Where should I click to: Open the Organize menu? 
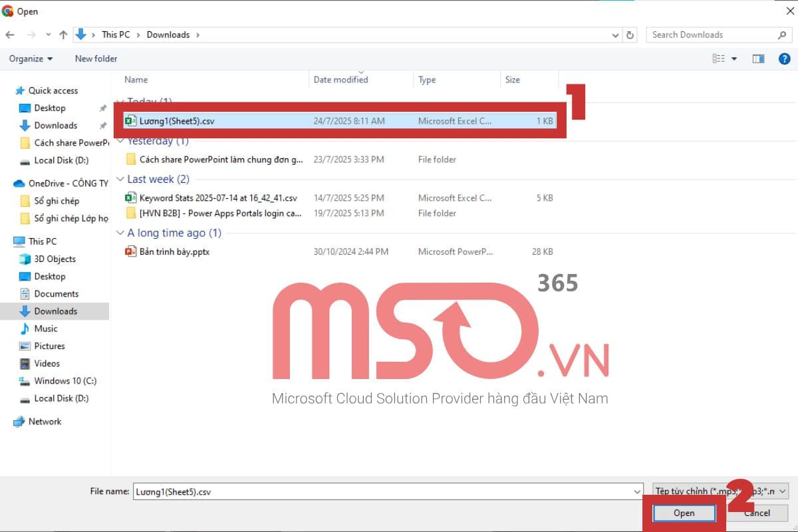click(31, 59)
